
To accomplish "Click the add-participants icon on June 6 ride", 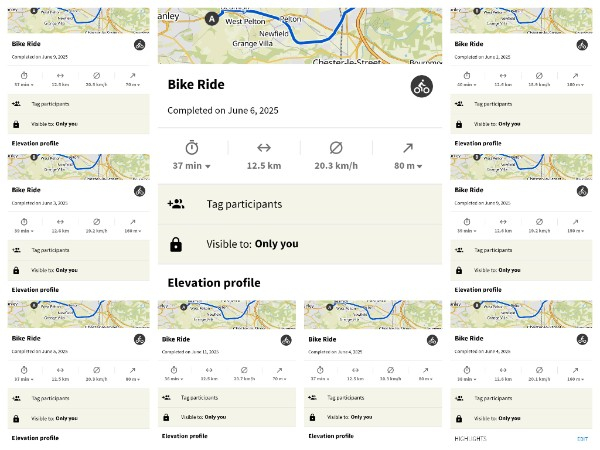I will (x=176, y=204).
